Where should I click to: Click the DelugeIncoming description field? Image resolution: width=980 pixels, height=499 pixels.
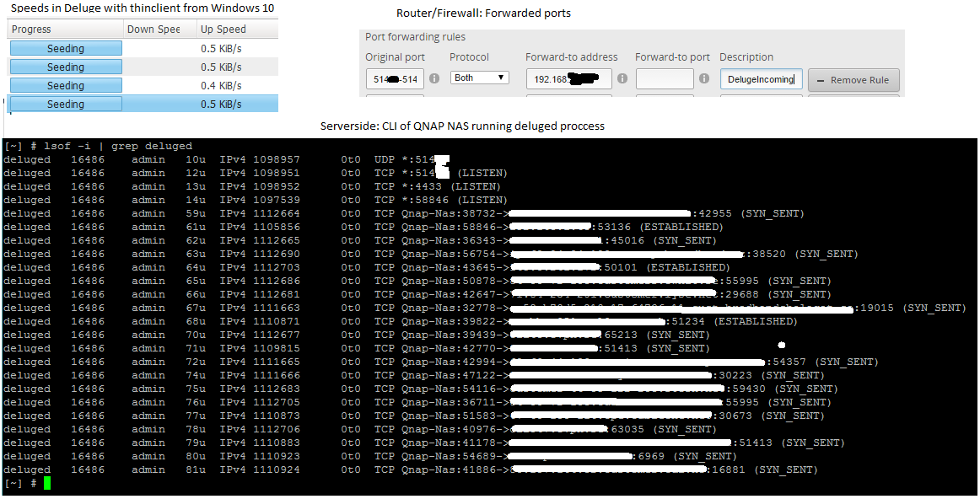(762, 79)
